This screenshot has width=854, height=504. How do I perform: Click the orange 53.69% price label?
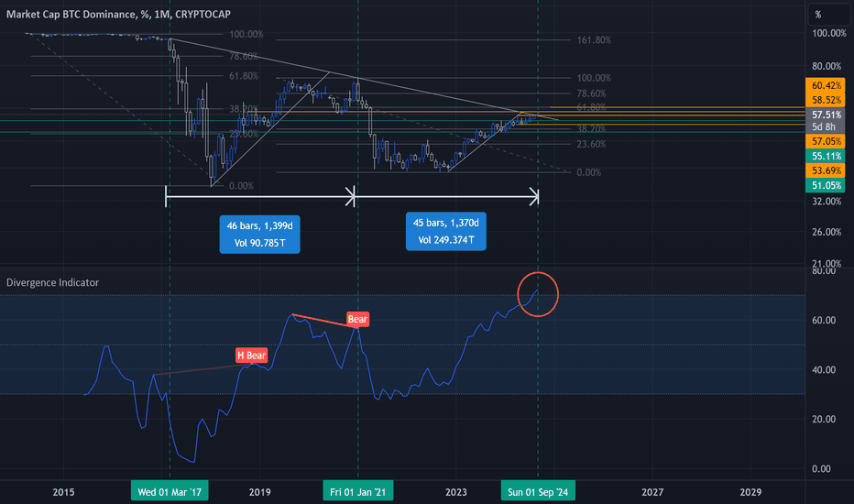click(x=825, y=171)
